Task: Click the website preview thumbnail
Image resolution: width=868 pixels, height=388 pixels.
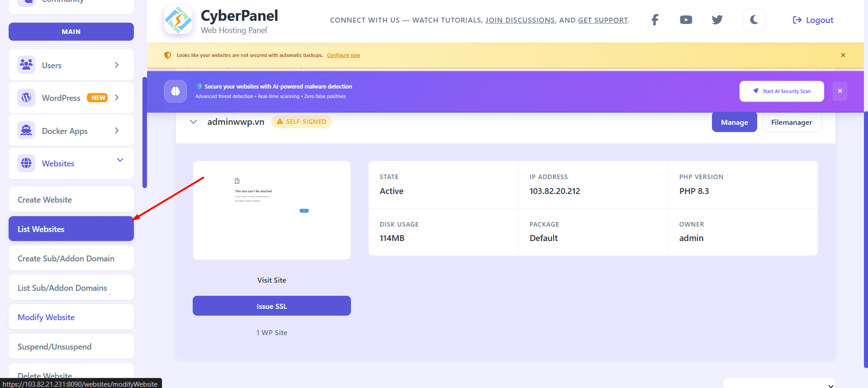Action: coord(271,210)
